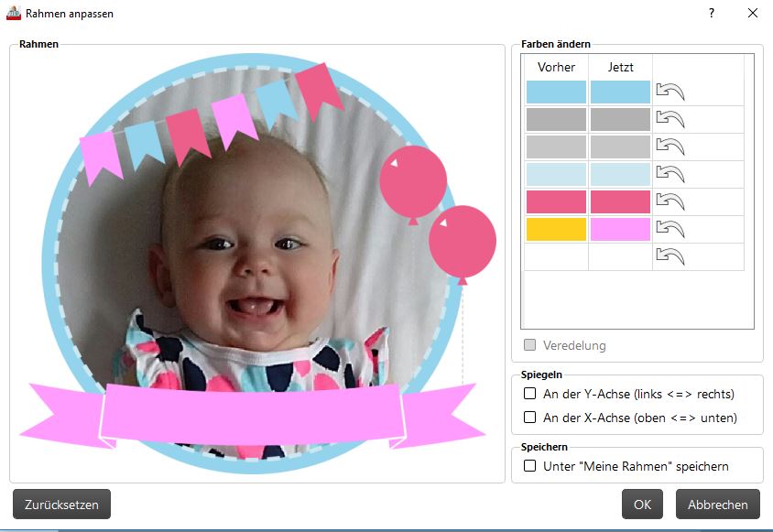
Task: Cancel via the Abbrechen button
Action: coord(718,504)
